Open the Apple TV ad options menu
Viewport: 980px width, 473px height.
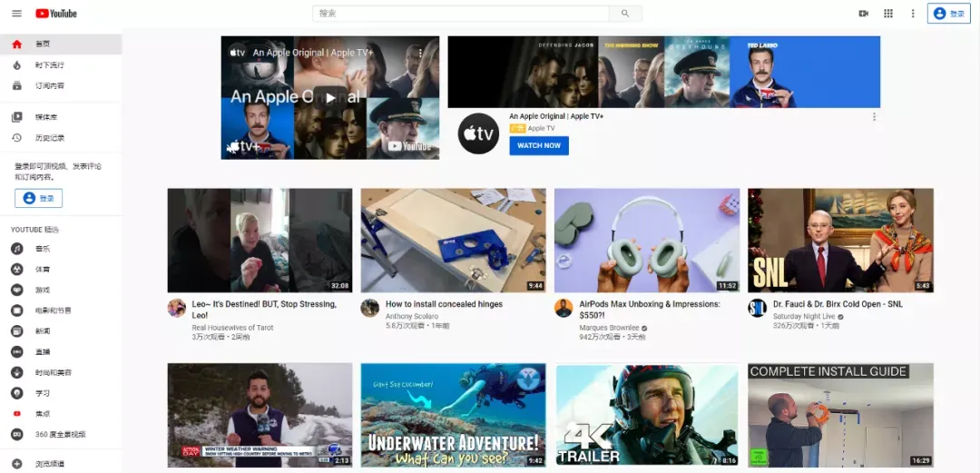[x=874, y=117]
